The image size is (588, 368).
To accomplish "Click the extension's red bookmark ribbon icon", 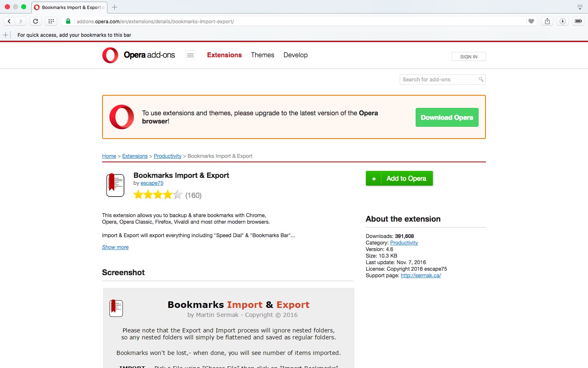I will point(115,185).
